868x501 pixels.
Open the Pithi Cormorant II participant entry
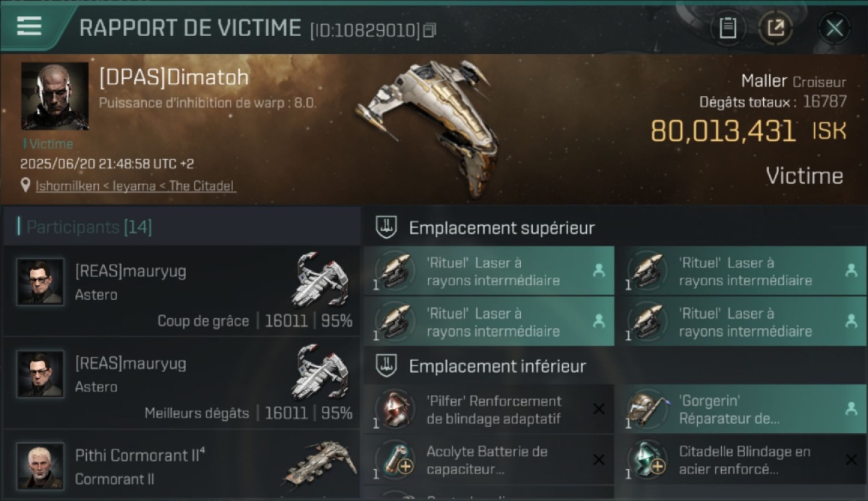[x=182, y=465]
